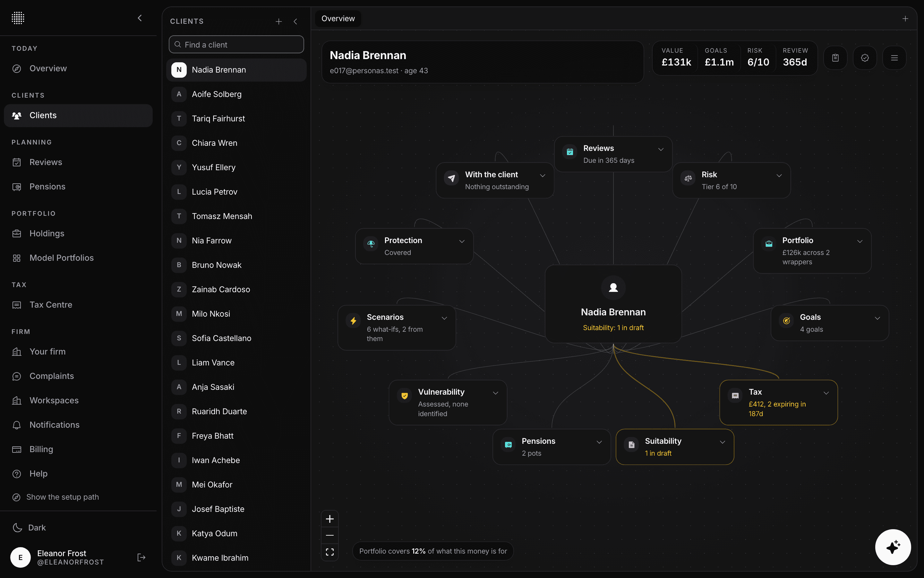The height and width of the screenshot is (578, 924).
Task: Fit the map to screen
Action: 330,552
